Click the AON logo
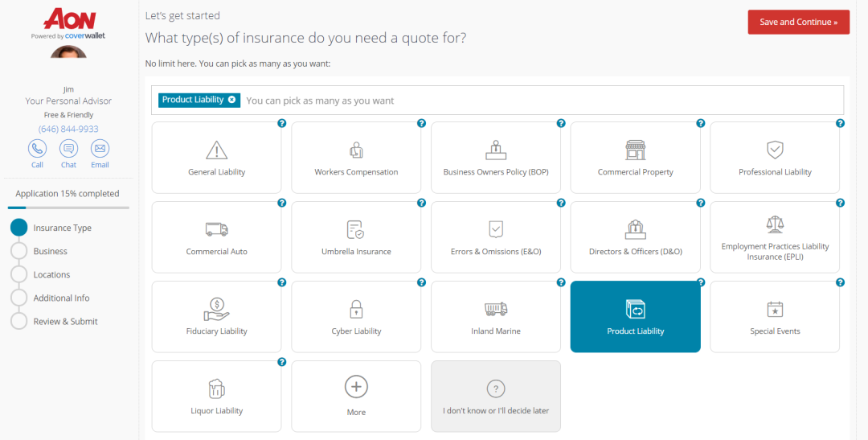This screenshot has height=440, width=868. click(x=69, y=20)
